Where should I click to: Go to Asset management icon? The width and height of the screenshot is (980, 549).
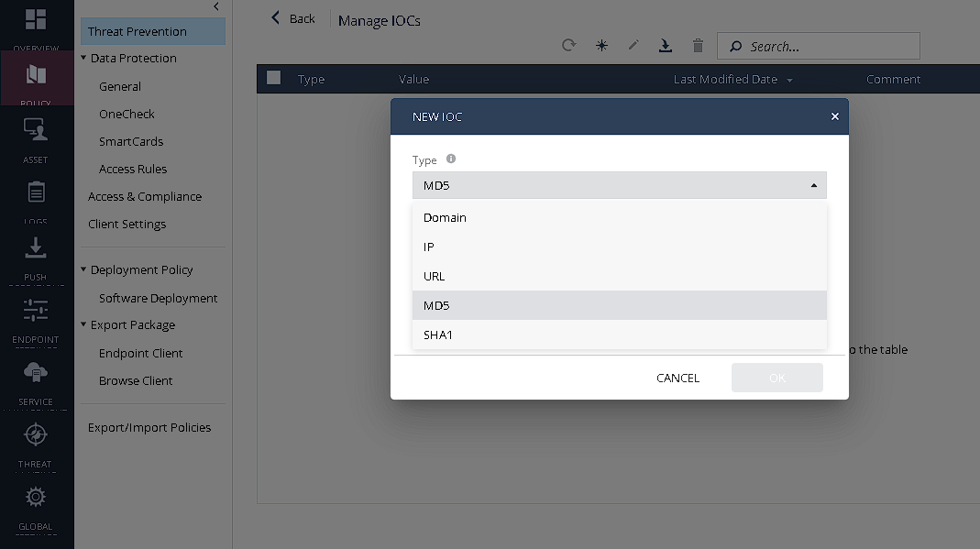click(36, 129)
